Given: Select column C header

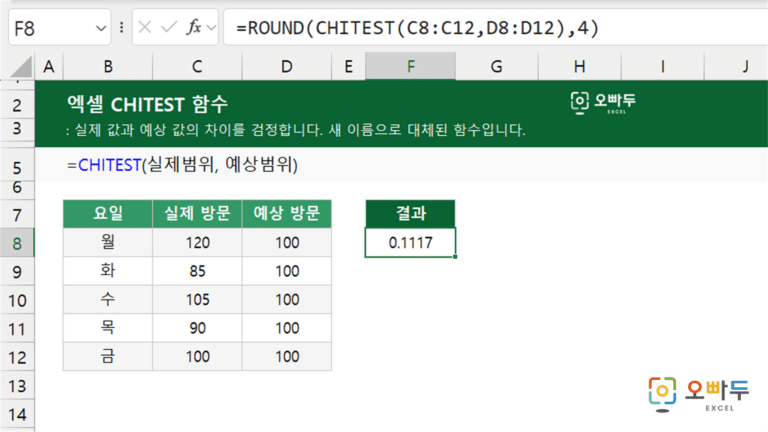Looking at the screenshot, I should point(197,66).
